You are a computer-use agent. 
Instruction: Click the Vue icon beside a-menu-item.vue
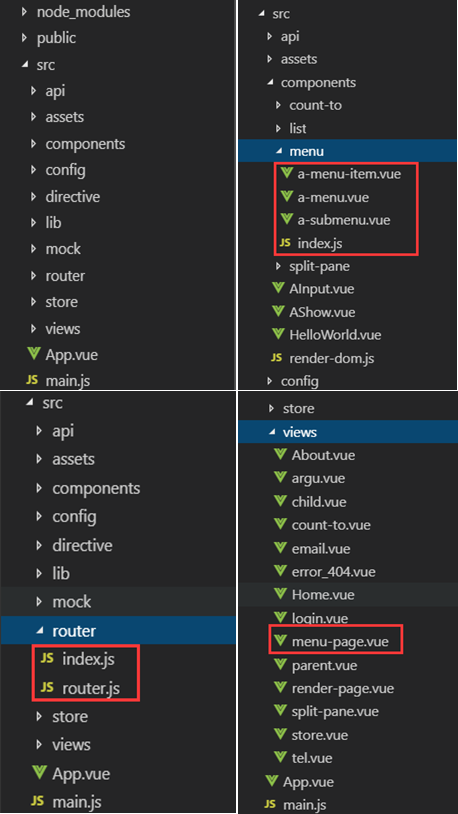click(286, 173)
